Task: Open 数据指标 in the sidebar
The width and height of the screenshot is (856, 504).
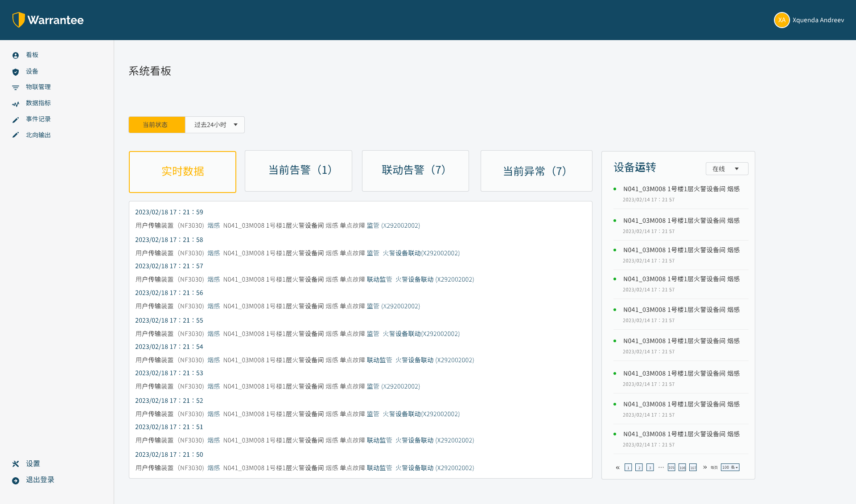Action: tap(38, 103)
